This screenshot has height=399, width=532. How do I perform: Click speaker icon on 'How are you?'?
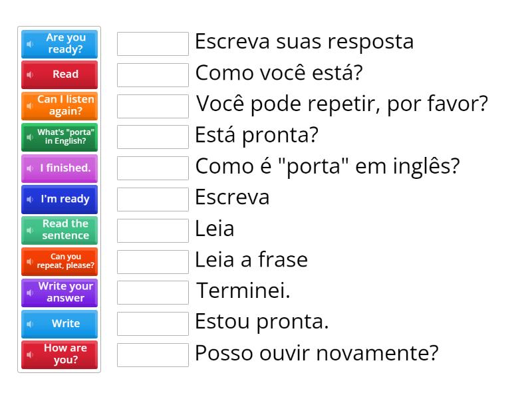29,355
